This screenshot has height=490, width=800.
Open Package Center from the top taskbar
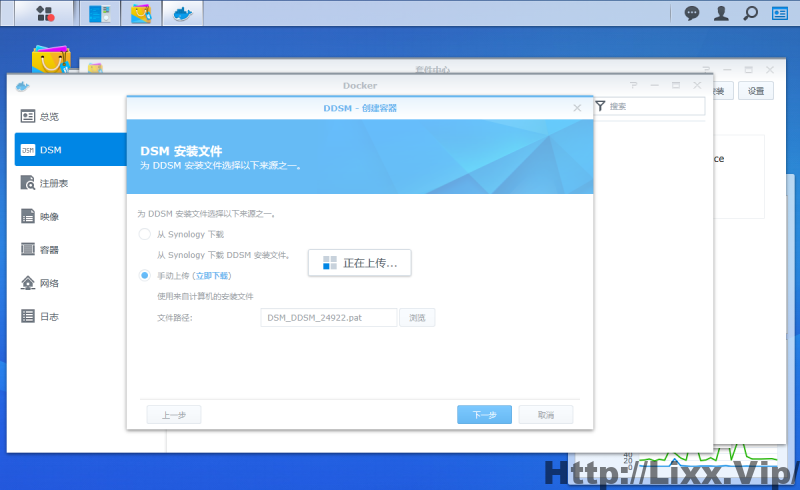141,13
